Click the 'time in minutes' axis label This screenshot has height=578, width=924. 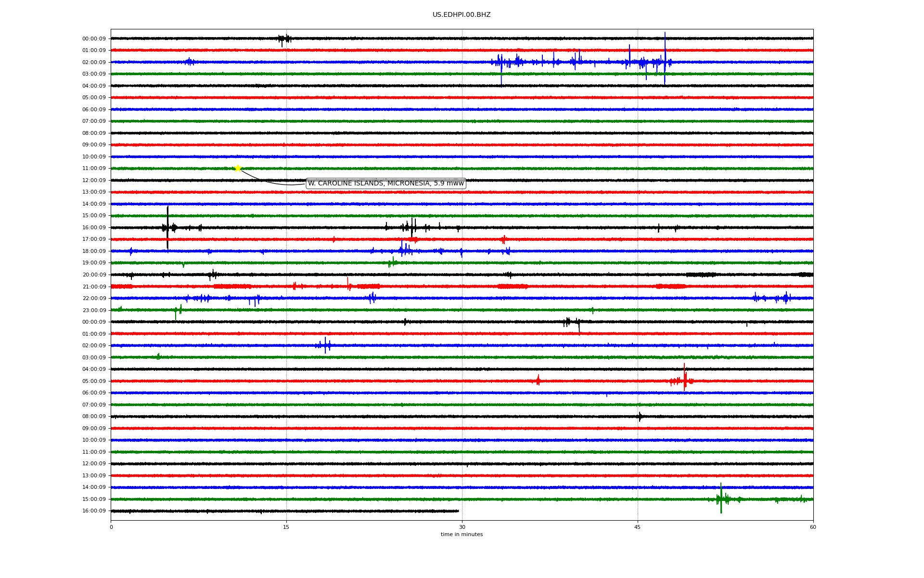pos(462,535)
